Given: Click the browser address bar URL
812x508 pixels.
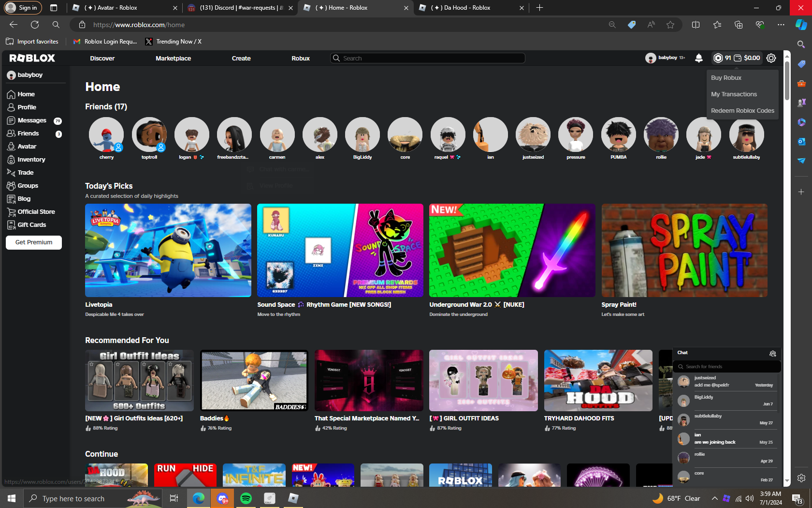Looking at the screenshot, I should coord(139,25).
